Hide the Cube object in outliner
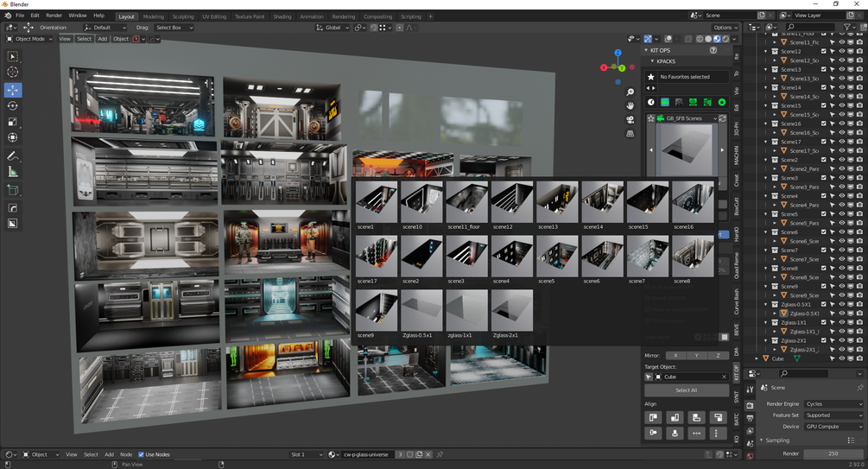The height and width of the screenshot is (469, 868). click(x=841, y=358)
